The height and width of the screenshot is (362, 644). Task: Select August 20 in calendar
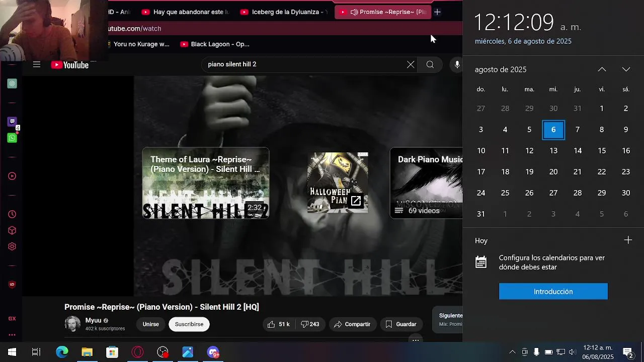click(x=553, y=172)
